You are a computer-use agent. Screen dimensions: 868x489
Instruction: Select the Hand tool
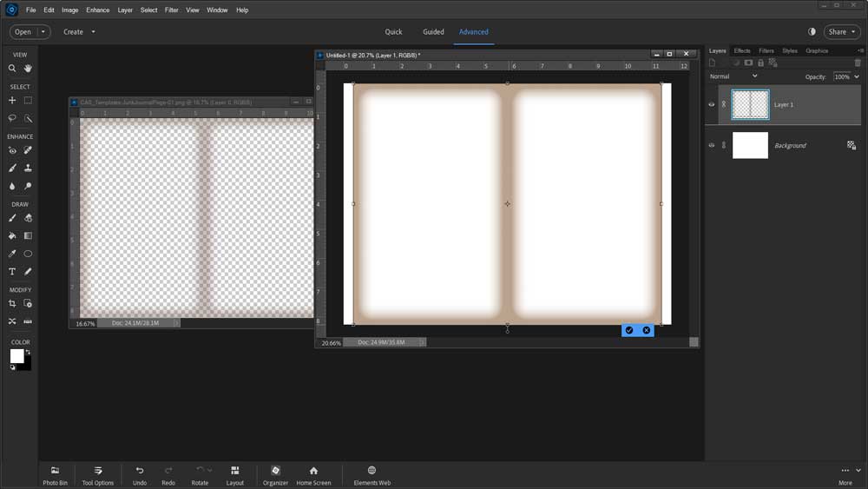[x=28, y=69]
